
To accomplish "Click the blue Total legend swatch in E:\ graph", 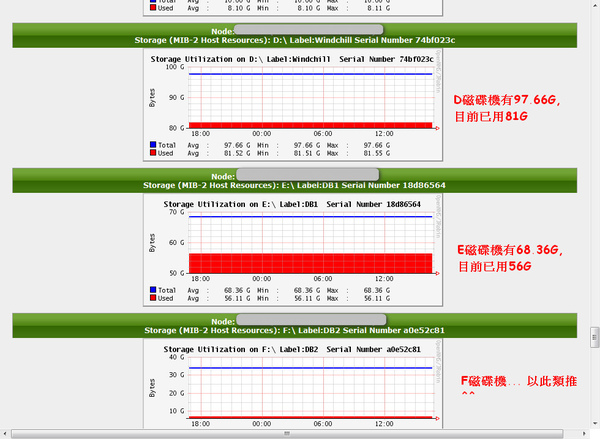I will [x=153, y=290].
